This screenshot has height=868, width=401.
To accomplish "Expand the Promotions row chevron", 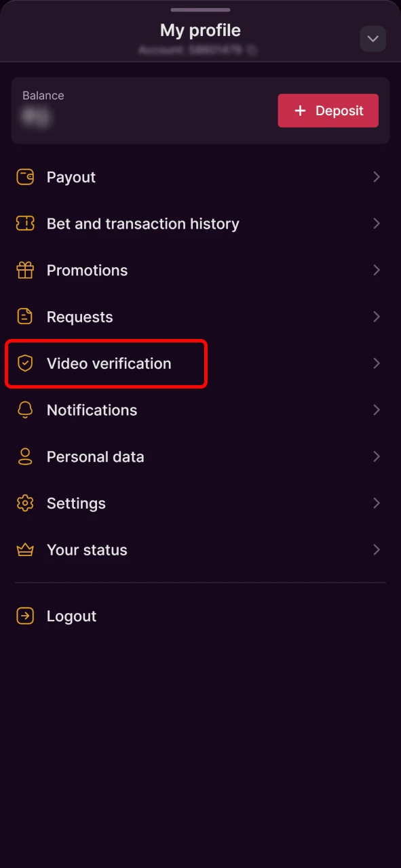I will point(377,270).
